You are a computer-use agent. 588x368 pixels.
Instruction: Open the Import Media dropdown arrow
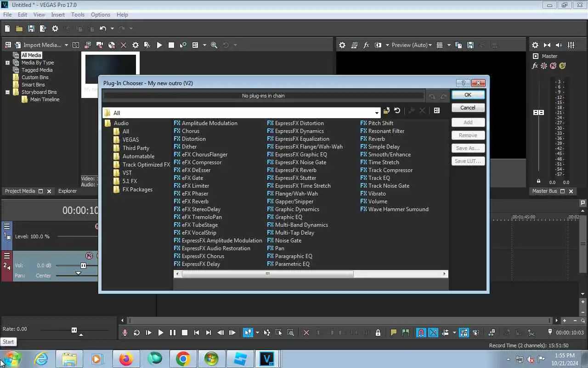pyautogui.click(x=66, y=45)
